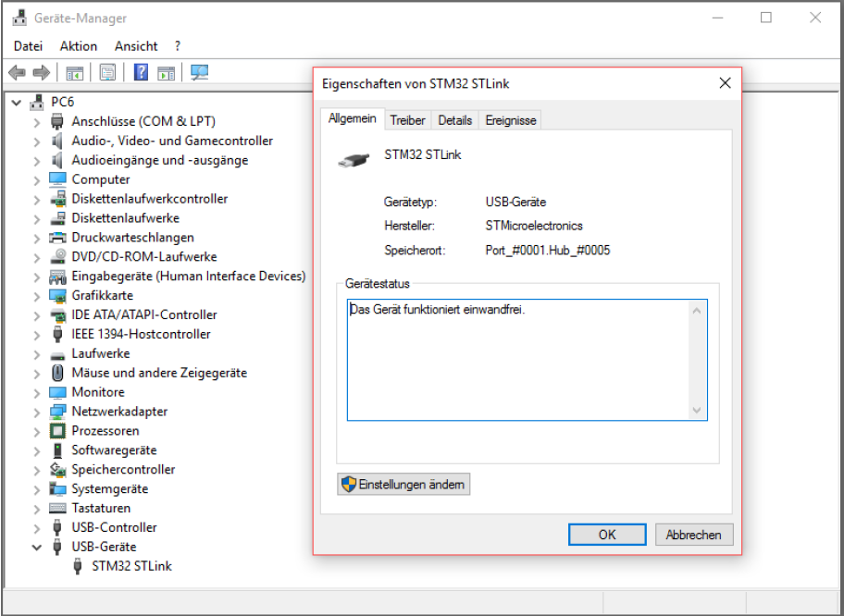
Task: Click the Anschlüsse (COM & LPT) port icon
Action: [x=57, y=121]
